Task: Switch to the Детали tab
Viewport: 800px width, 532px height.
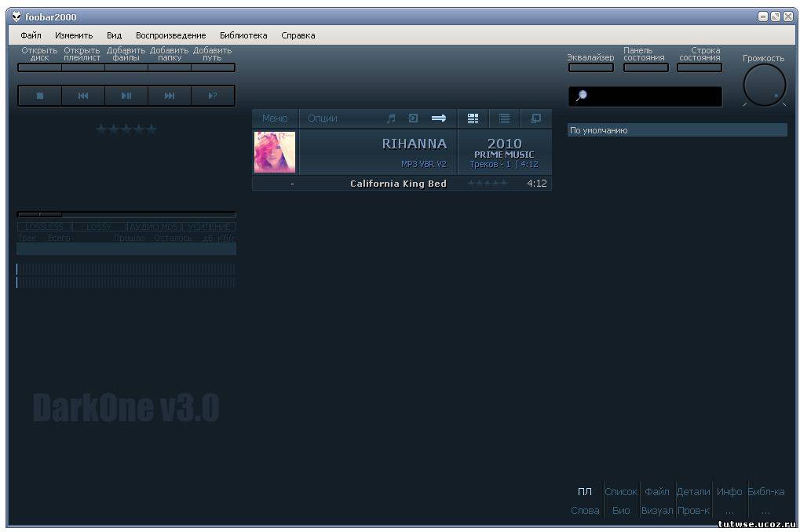Action: coord(693,492)
